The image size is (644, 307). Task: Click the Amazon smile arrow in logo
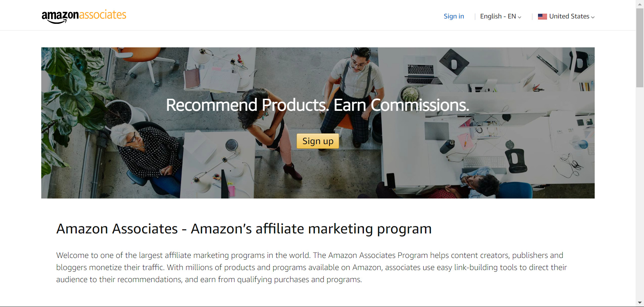click(x=57, y=22)
